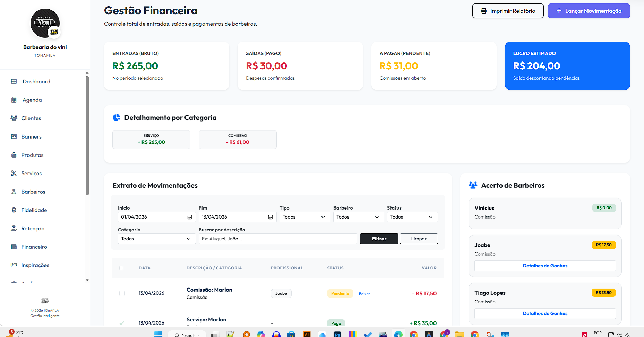
Task: Open the Barbeiros menu item
Action: (x=33, y=192)
